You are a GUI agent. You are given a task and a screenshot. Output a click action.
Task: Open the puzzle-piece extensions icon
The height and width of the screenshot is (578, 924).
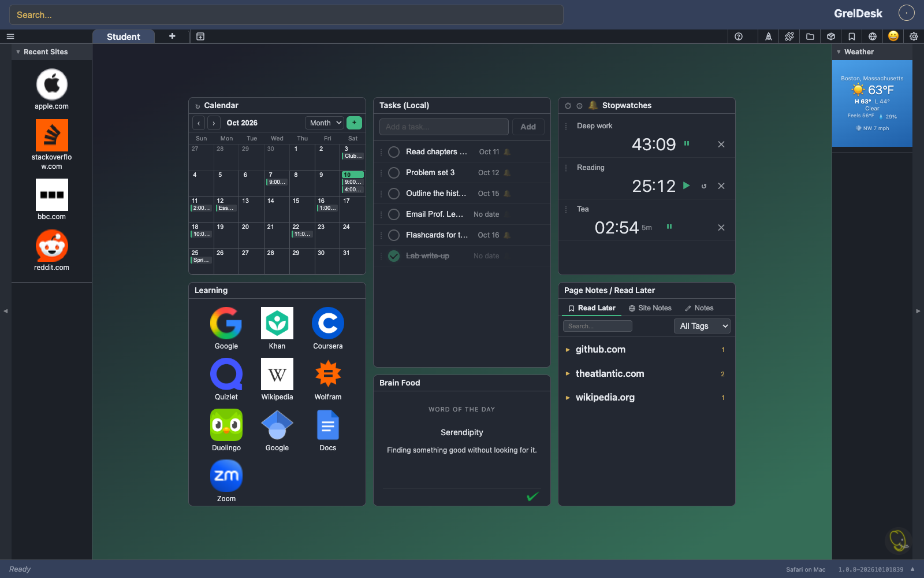(789, 36)
